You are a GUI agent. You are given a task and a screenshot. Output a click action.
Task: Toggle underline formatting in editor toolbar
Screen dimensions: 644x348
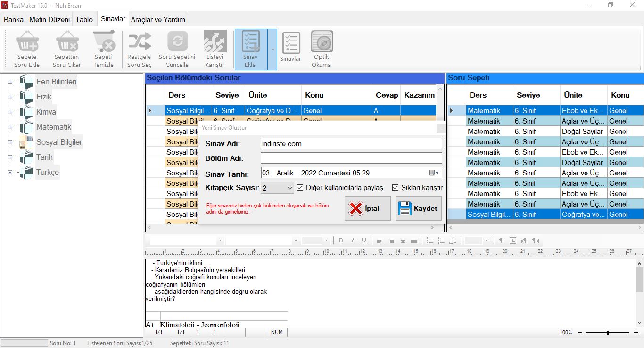point(363,240)
